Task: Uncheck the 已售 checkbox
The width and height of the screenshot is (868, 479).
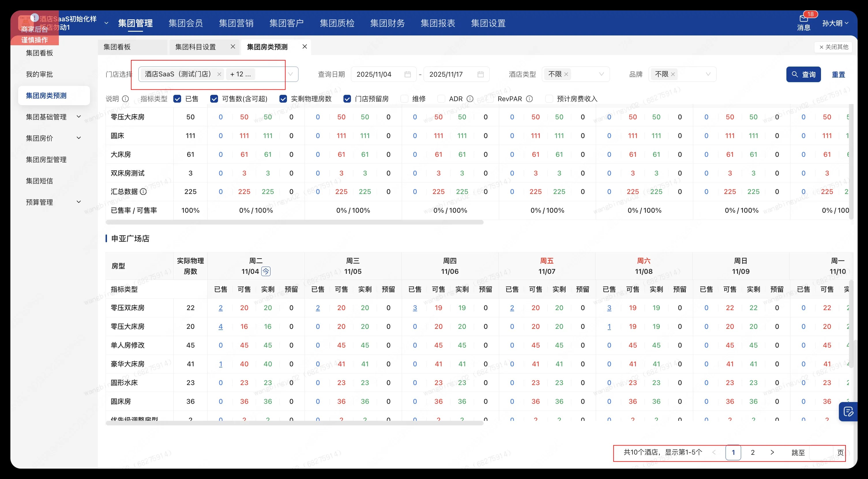Action: click(x=178, y=99)
